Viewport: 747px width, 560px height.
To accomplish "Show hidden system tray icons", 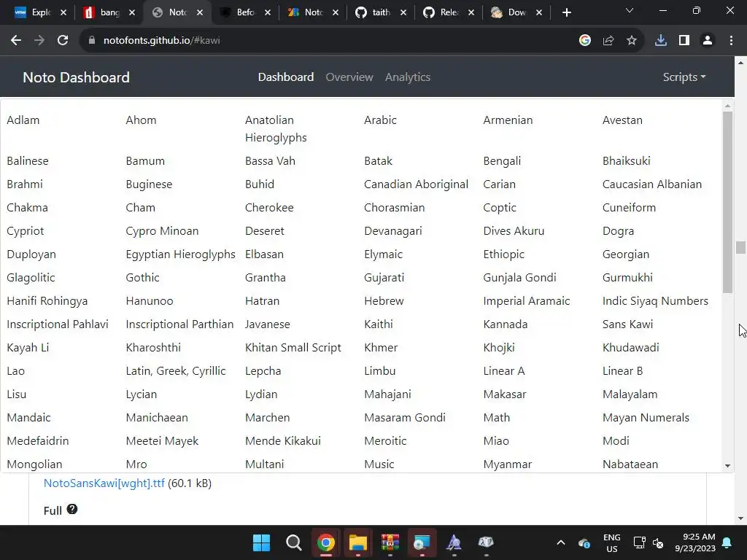I will click(561, 542).
